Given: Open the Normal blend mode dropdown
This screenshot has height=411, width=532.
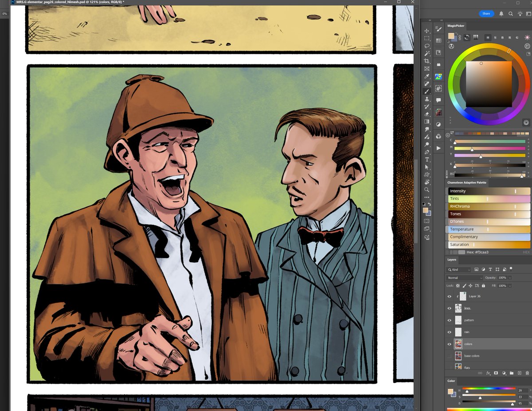Looking at the screenshot, I should (x=465, y=278).
